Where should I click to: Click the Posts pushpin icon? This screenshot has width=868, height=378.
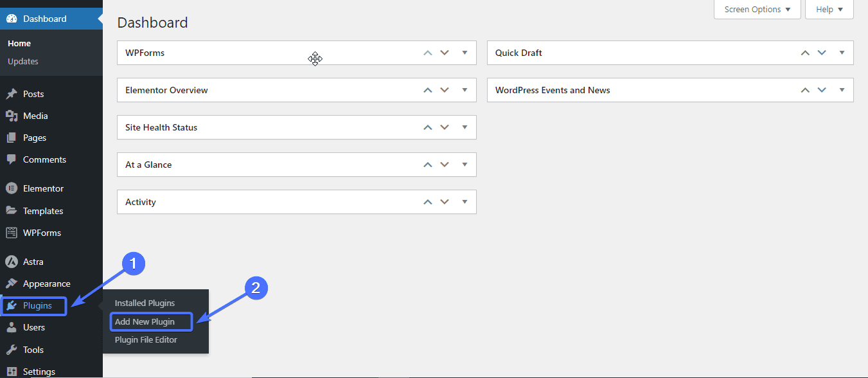pyautogui.click(x=12, y=94)
